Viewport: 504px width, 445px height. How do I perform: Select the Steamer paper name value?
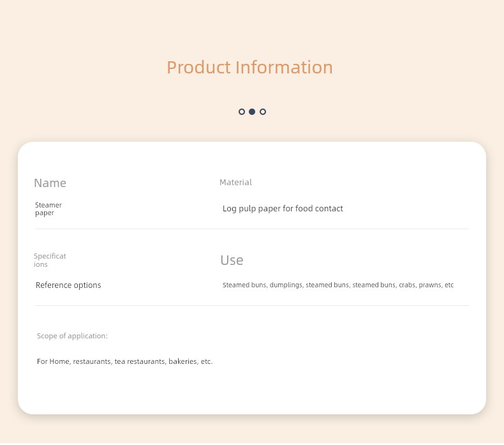point(48,209)
